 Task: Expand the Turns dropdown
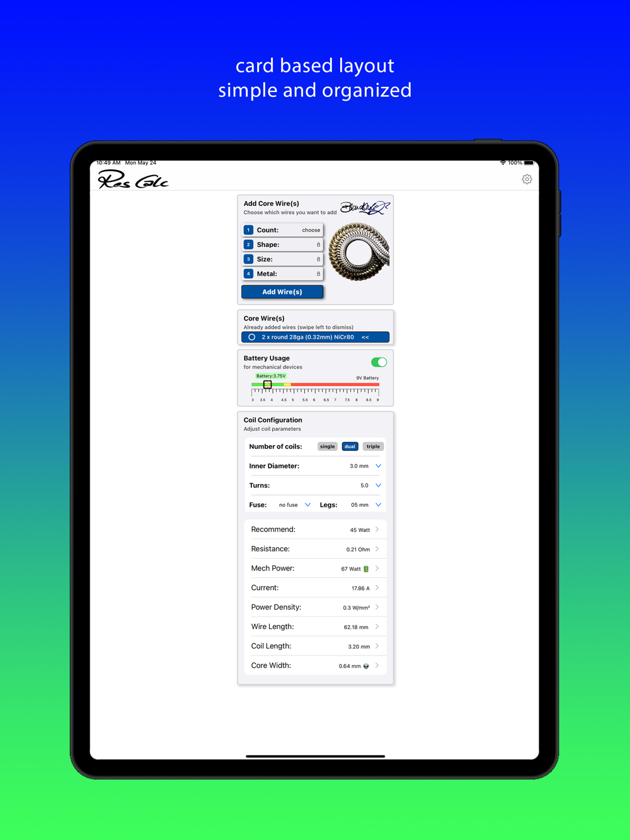(378, 485)
